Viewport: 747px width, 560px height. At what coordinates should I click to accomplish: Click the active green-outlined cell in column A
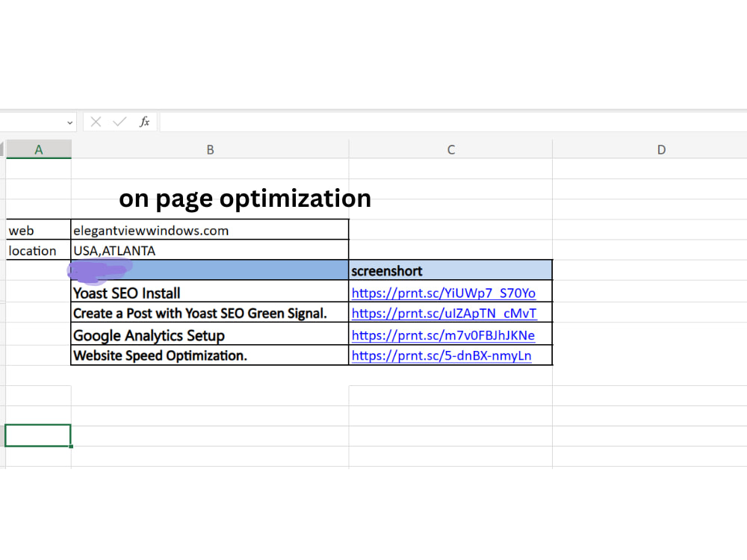coord(38,435)
